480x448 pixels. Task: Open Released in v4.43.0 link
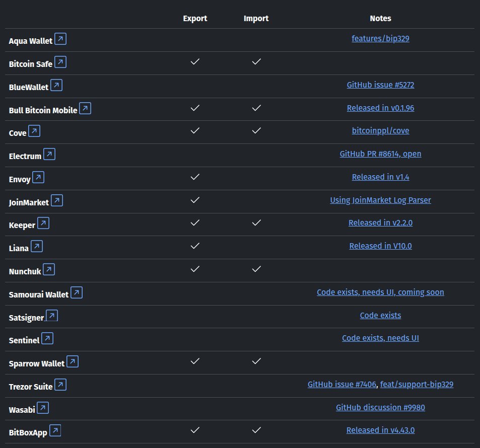click(380, 430)
